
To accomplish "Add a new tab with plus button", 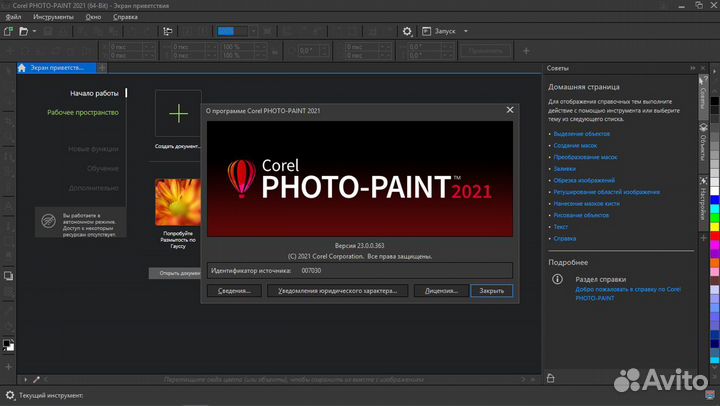I will coord(102,68).
